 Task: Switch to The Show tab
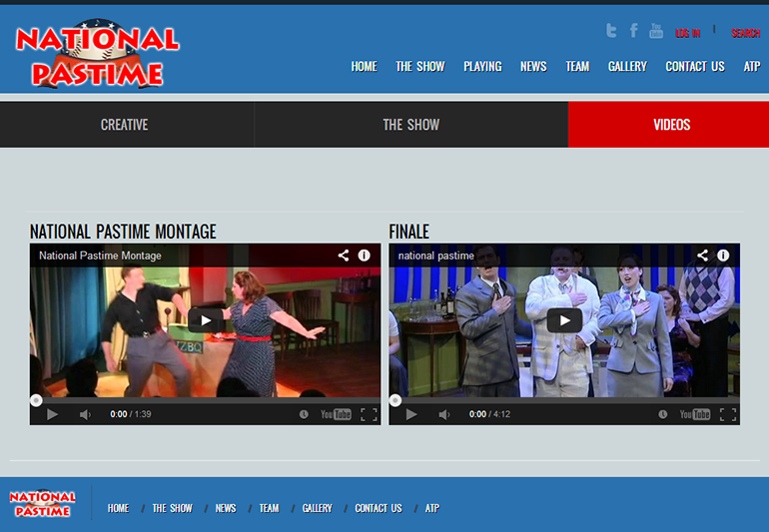coord(411,125)
